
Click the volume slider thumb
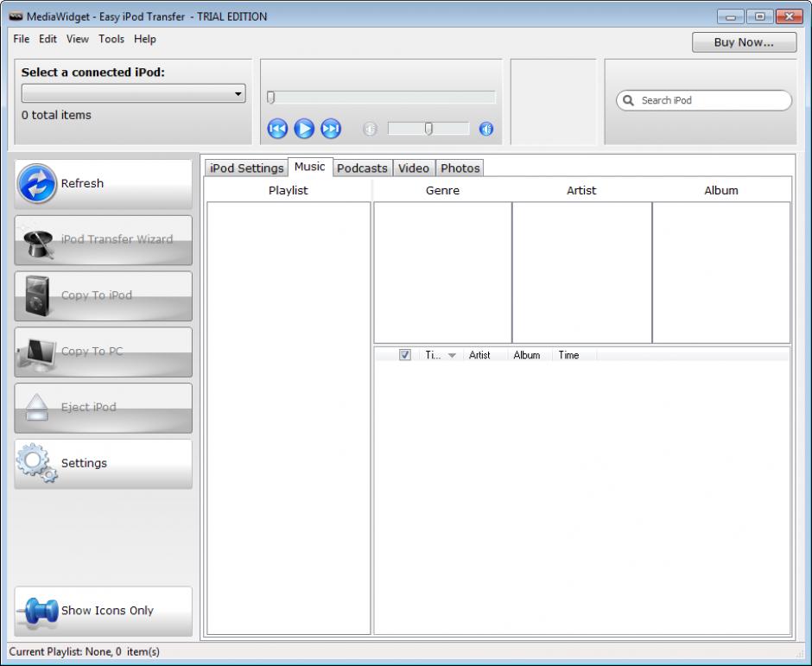[428, 129]
